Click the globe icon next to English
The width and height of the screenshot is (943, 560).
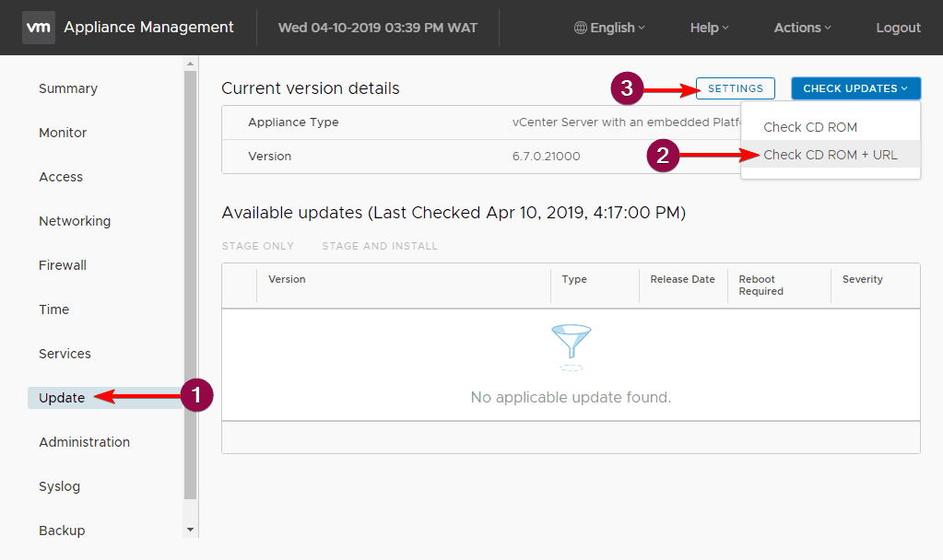(x=582, y=28)
